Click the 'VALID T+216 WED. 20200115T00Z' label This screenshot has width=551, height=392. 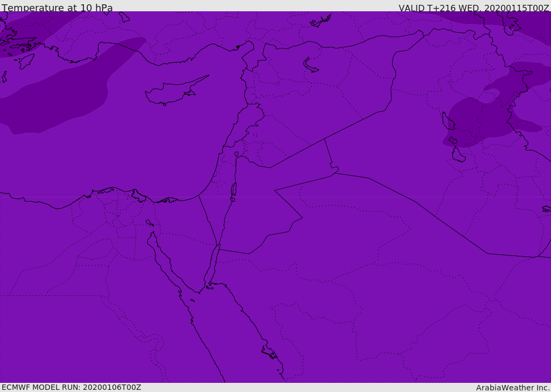pyautogui.click(x=474, y=8)
